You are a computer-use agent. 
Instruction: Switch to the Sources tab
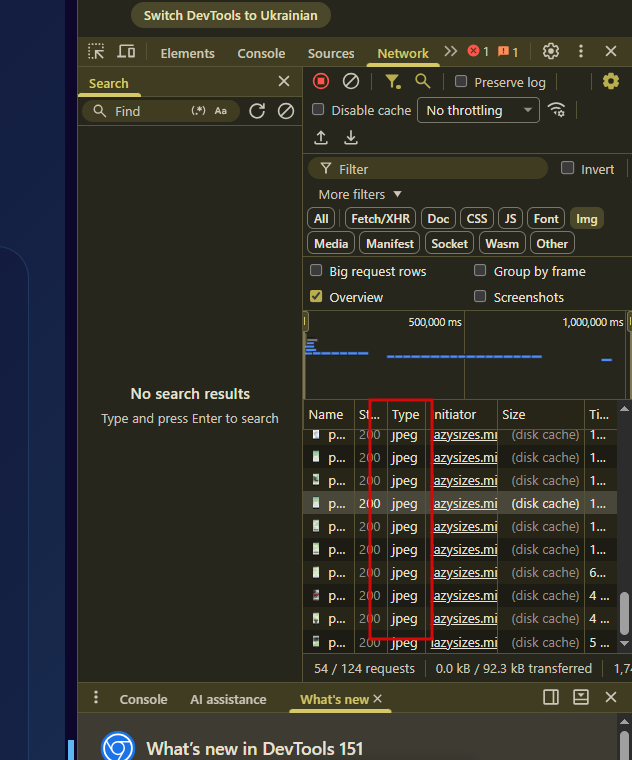point(331,53)
